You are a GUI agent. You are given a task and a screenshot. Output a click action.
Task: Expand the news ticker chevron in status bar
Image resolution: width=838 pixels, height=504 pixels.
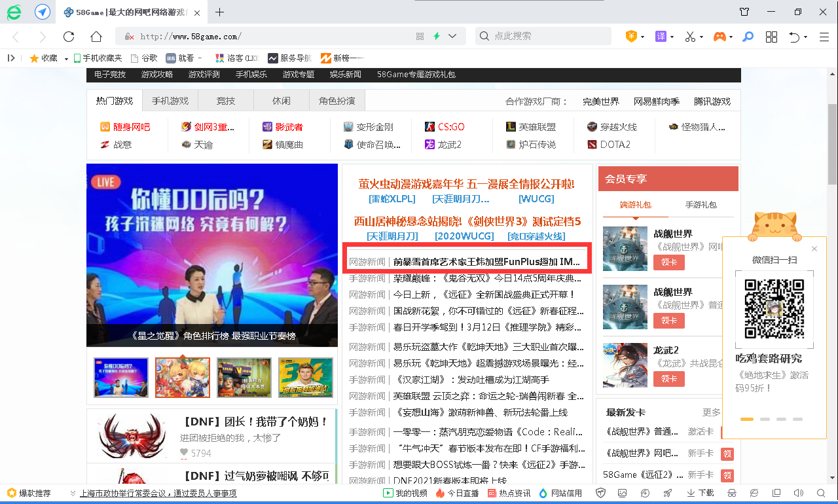[72, 493]
